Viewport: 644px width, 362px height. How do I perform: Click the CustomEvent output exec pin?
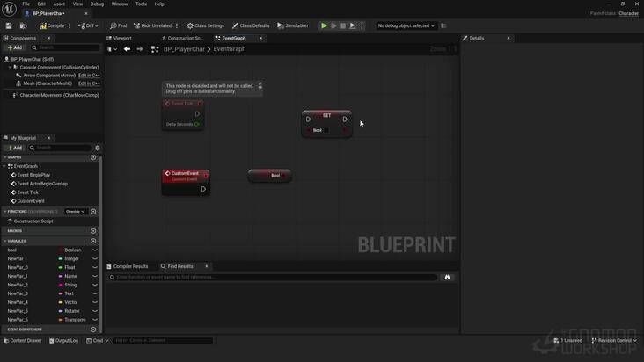[x=203, y=189]
